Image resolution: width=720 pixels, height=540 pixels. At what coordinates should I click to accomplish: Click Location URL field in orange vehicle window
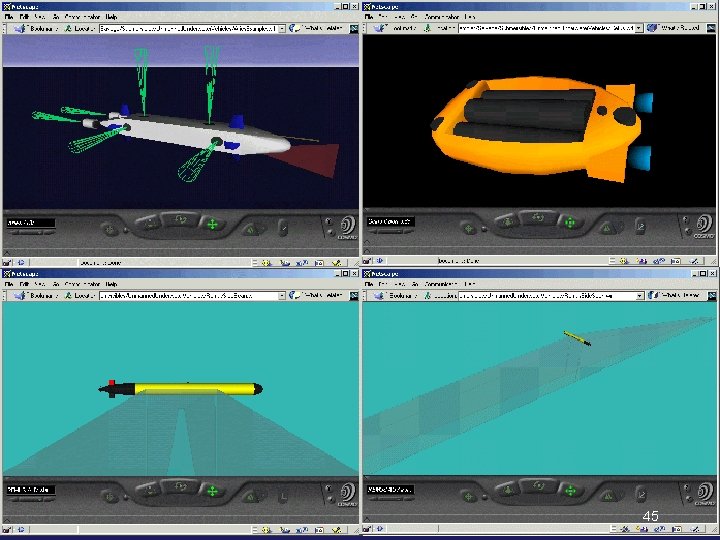point(546,28)
